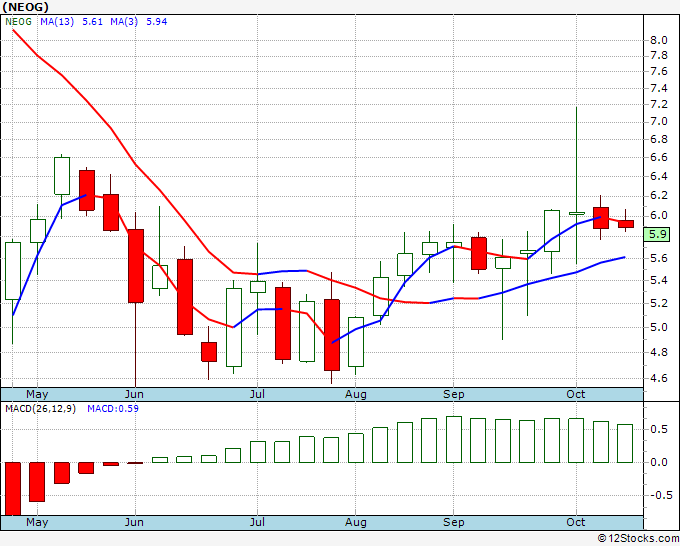This screenshot has width=680, height=546.
Task: Click the 6.4 price axis label
Action: 658,176
